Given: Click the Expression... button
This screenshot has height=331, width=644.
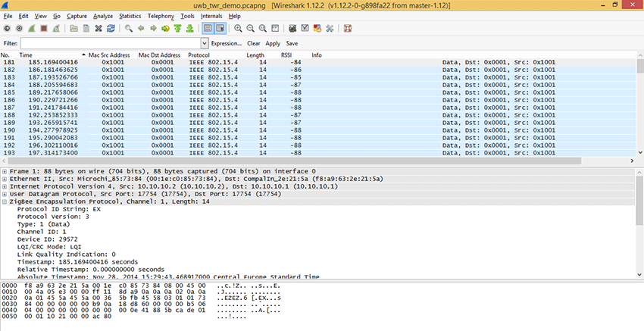Looking at the screenshot, I should [227, 44].
